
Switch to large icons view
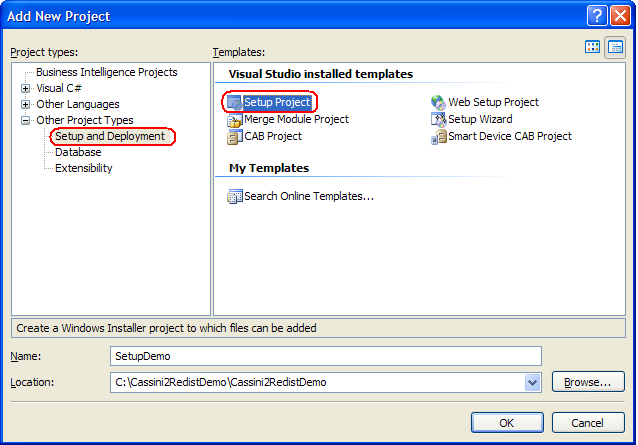592,47
